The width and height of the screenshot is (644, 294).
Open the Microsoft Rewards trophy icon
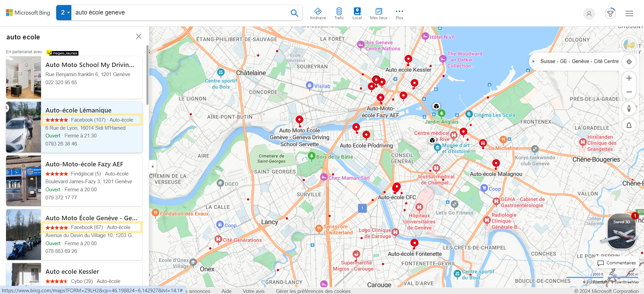click(x=610, y=13)
